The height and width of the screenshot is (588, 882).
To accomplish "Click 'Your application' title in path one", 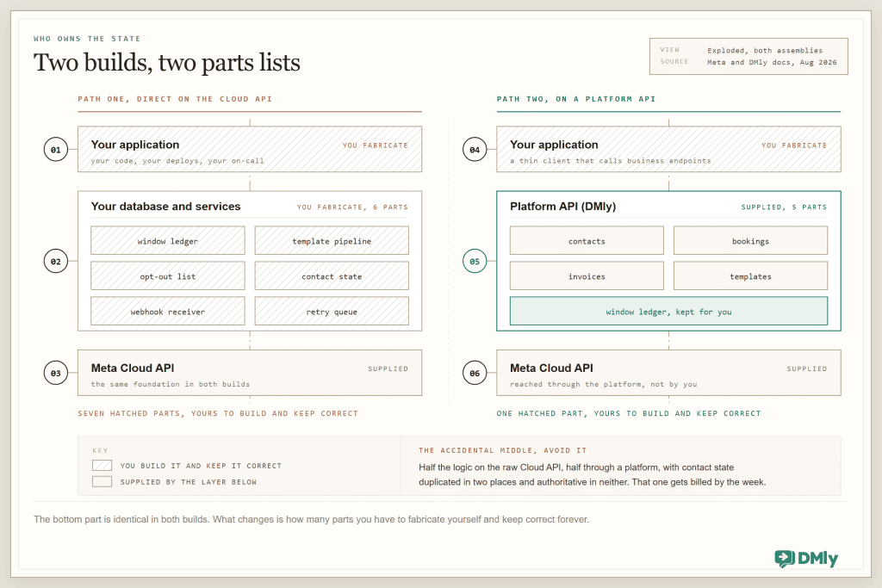I will (x=135, y=145).
